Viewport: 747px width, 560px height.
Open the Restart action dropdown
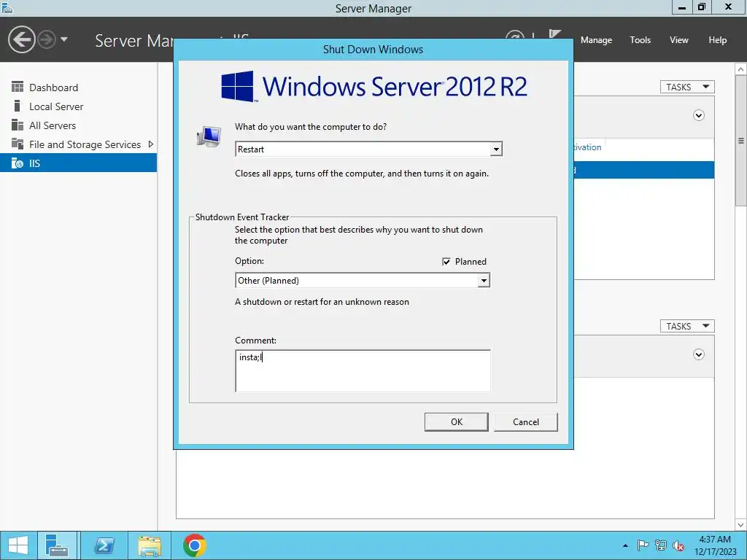pos(496,149)
